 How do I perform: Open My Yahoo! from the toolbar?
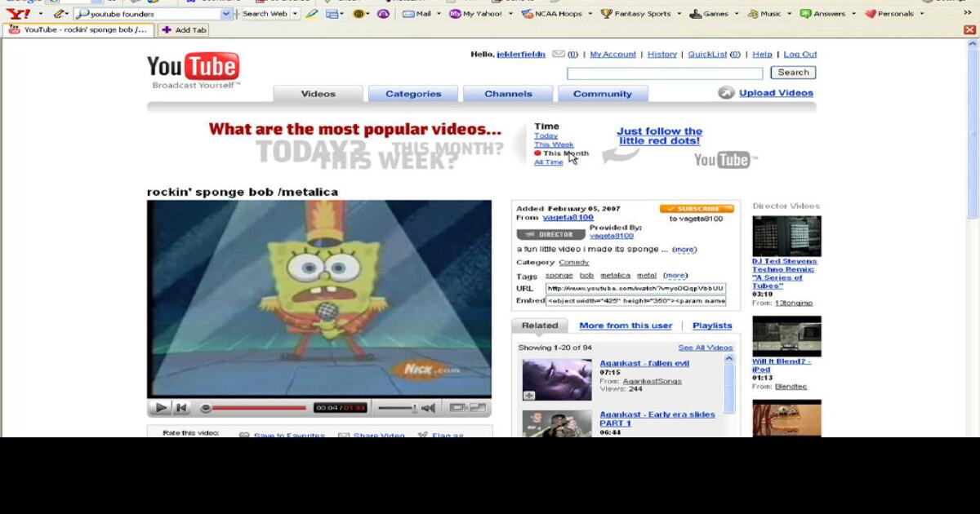coord(470,14)
